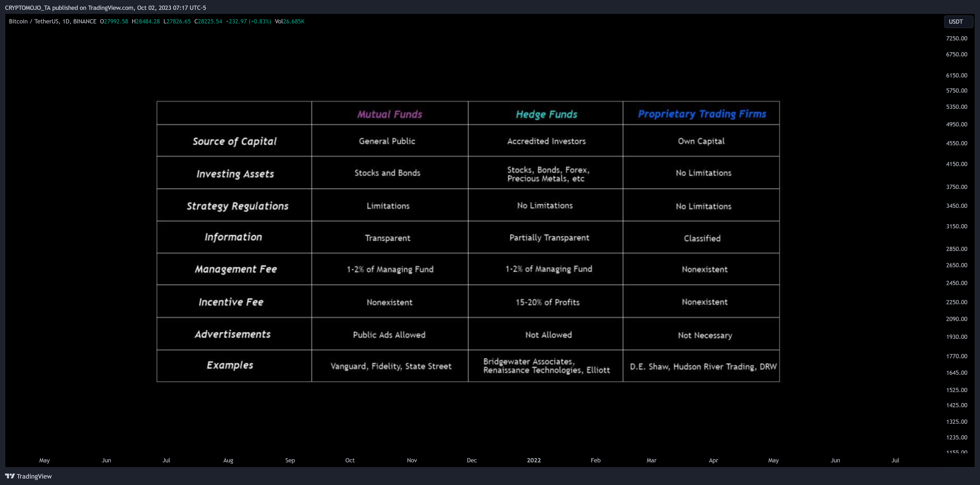980x485 pixels.
Task: Click the 'Feb' time axis label
Action: click(x=595, y=460)
